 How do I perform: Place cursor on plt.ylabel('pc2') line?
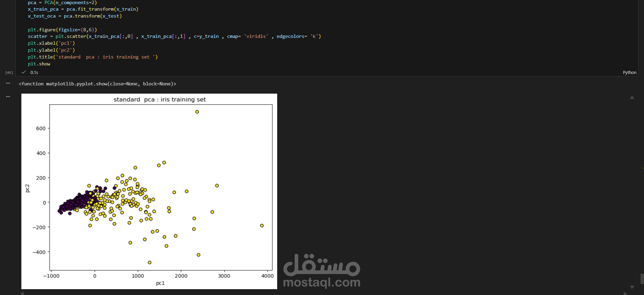point(51,50)
